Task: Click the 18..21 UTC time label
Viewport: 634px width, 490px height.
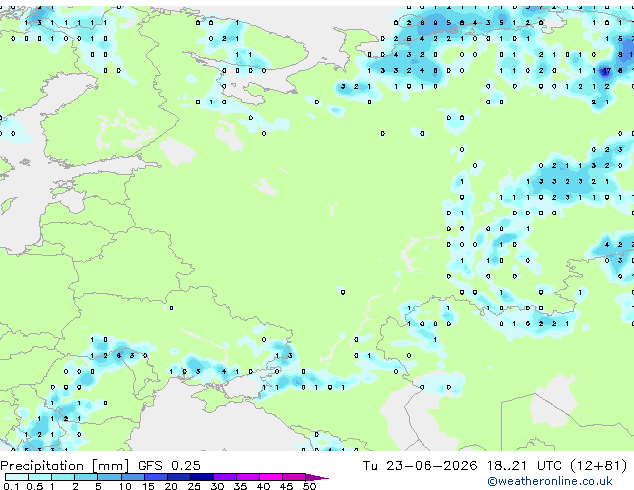Action: (524, 465)
